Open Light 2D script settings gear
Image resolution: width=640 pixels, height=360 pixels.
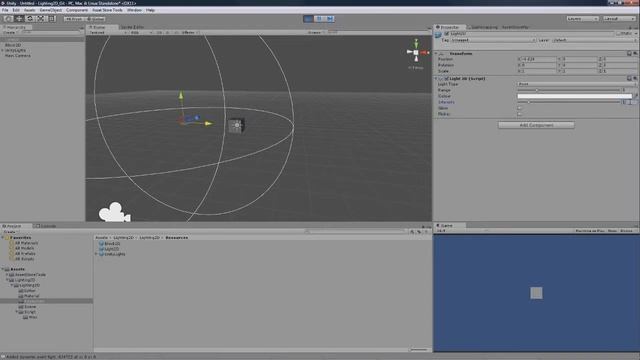coord(635,78)
